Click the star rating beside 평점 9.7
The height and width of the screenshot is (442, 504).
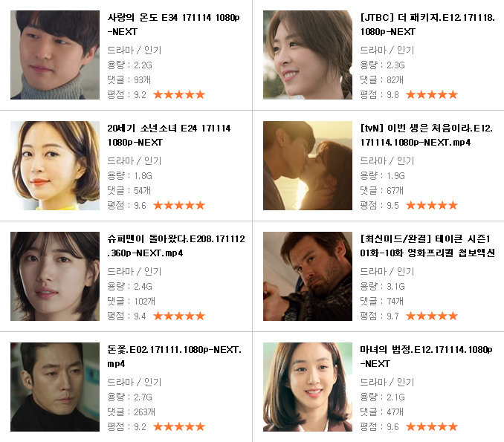(432, 316)
